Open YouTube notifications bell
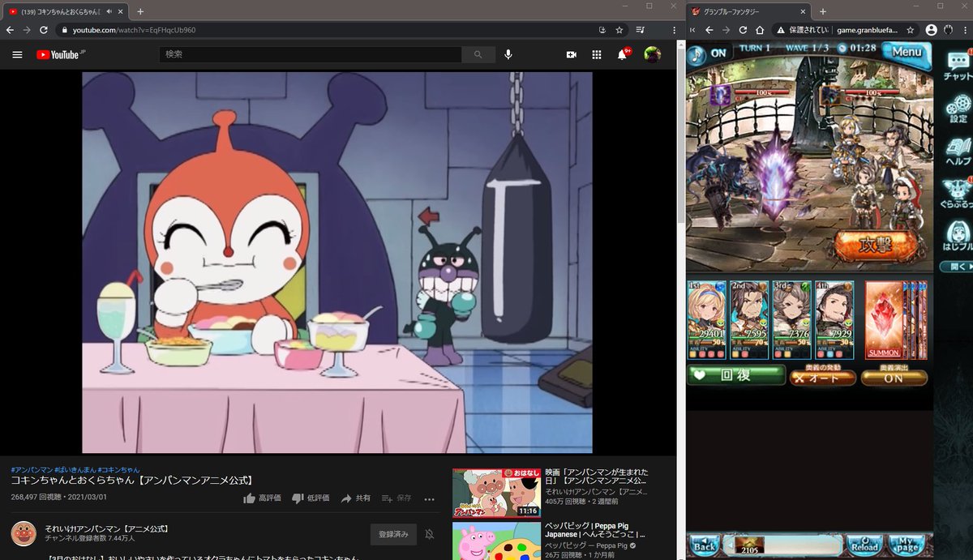Viewport: 973px width, 560px height. 623,54
